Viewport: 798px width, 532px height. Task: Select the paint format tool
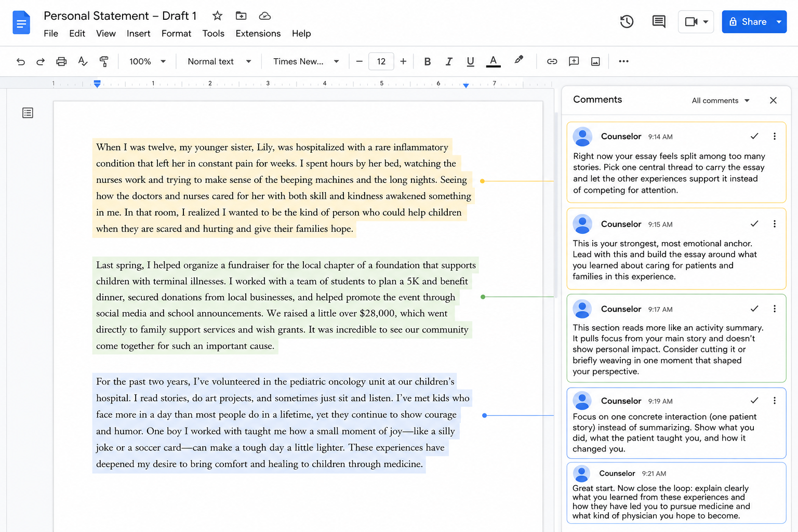click(x=104, y=61)
